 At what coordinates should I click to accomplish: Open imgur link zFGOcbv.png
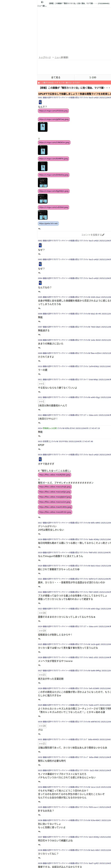[x=53, y=111]
